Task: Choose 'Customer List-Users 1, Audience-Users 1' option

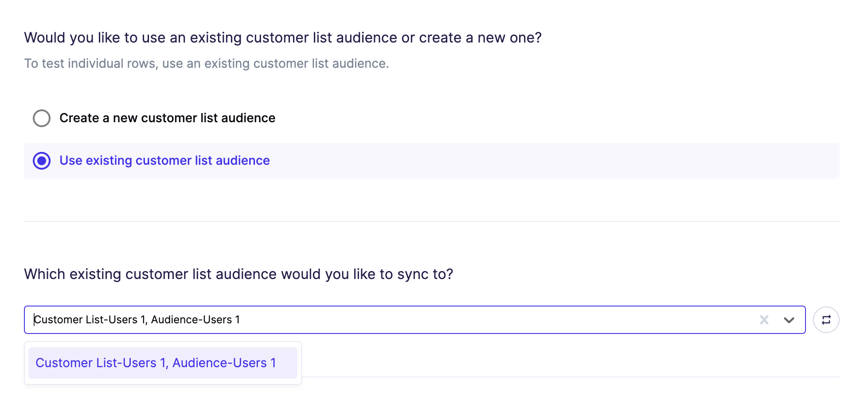Action: point(163,363)
